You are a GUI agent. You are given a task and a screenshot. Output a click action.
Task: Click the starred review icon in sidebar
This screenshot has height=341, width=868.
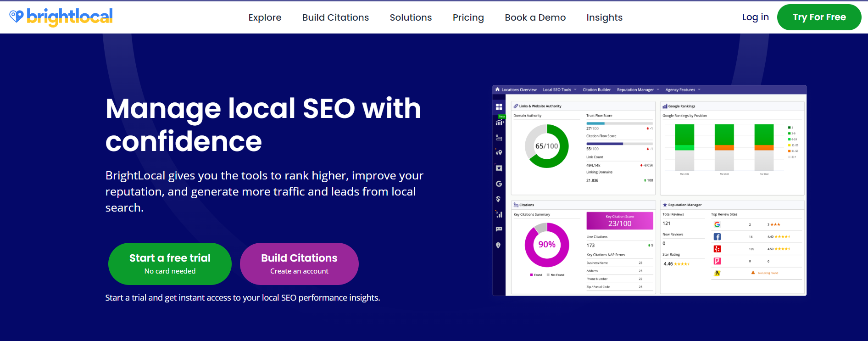(499, 168)
